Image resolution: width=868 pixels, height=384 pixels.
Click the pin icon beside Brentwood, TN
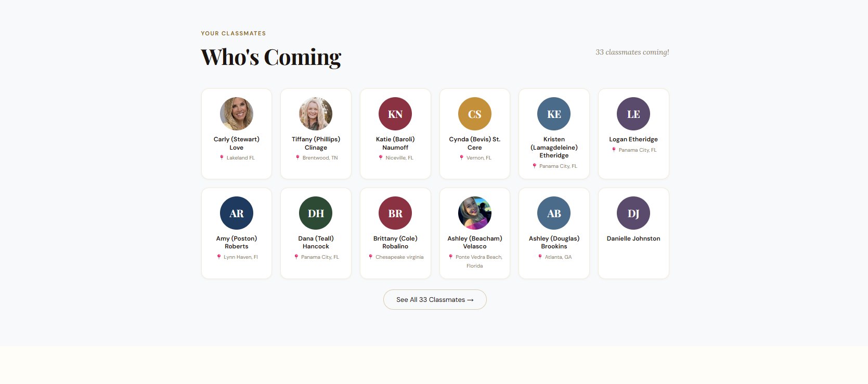pyautogui.click(x=297, y=157)
